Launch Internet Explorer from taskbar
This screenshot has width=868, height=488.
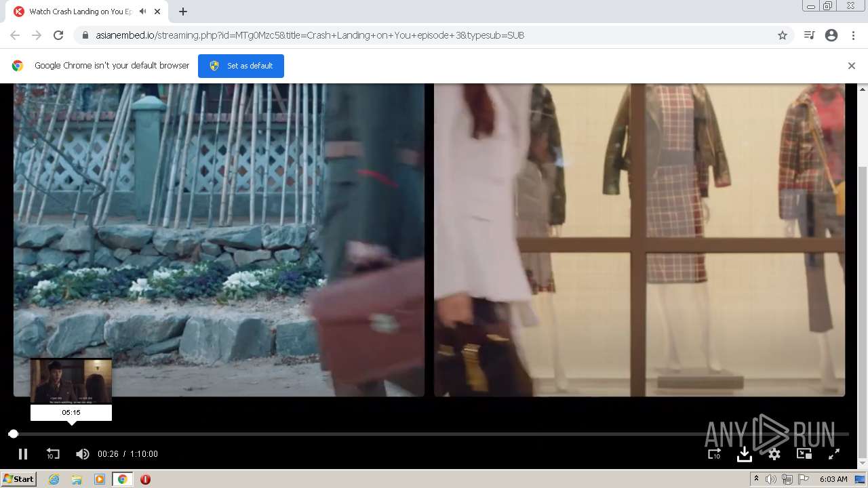coord(54,479)
